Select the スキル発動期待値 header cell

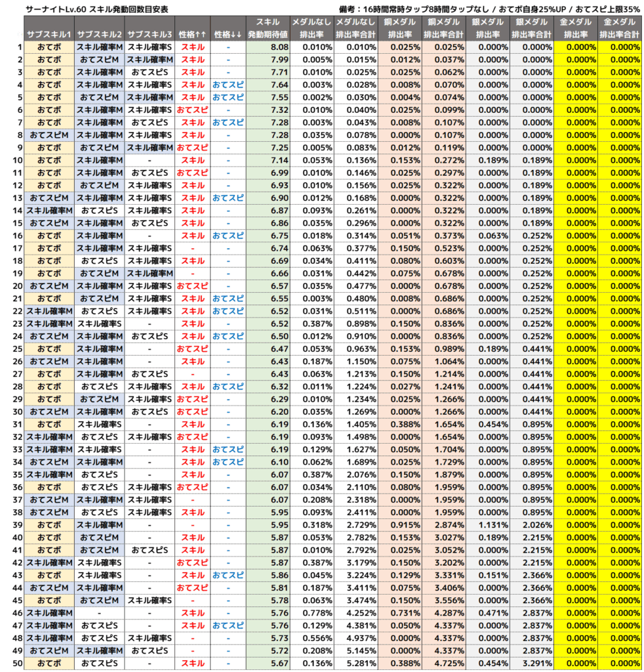(268, 28)
